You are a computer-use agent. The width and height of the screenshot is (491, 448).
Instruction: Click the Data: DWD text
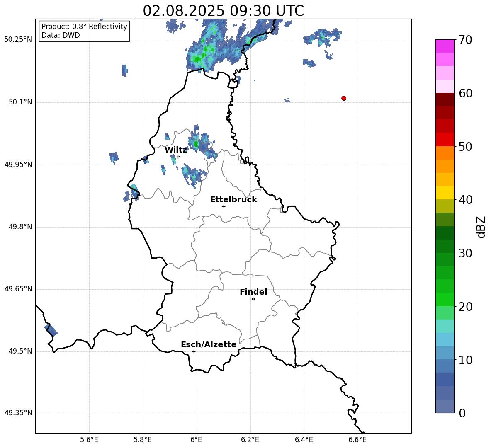tap(61, 35)
